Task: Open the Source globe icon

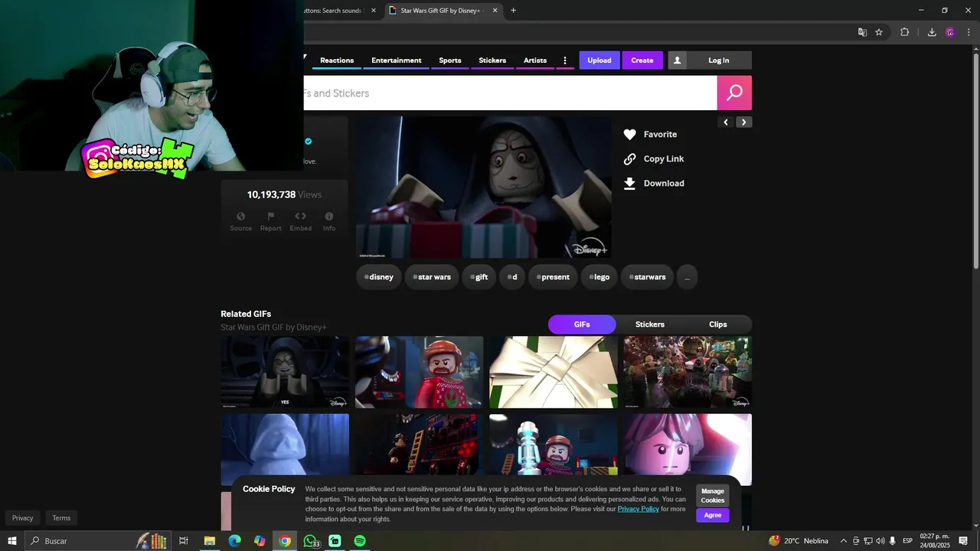Action: 240,217
